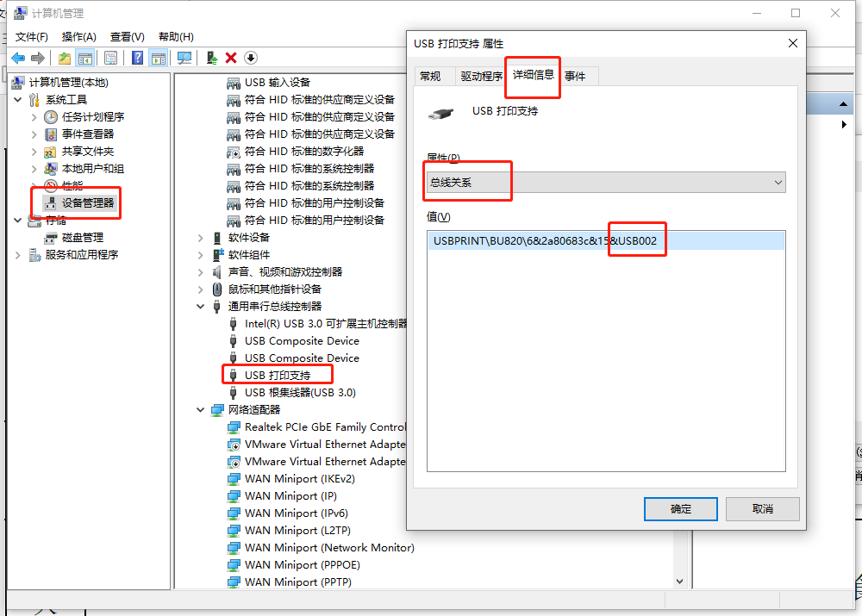Click the up one level folder icon
This screenshot has height=616, width=862.
64,58
